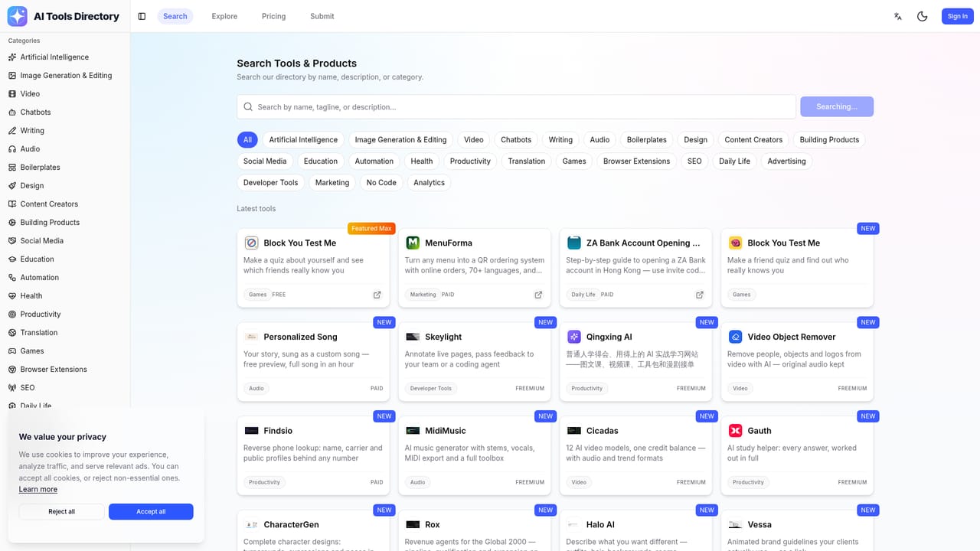Click the Health heart sidebar icon
Screen dimensions: 980x551
pyautogui.click(x=12, y=296)
